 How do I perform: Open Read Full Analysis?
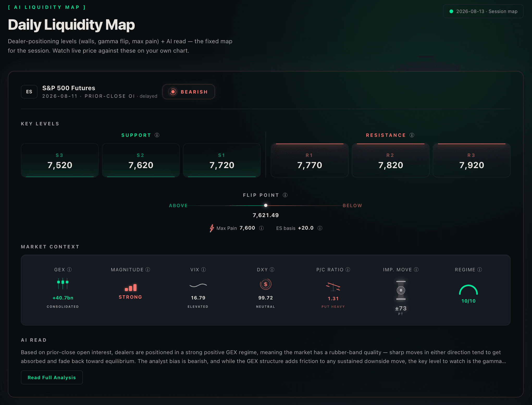click(52, 377)
